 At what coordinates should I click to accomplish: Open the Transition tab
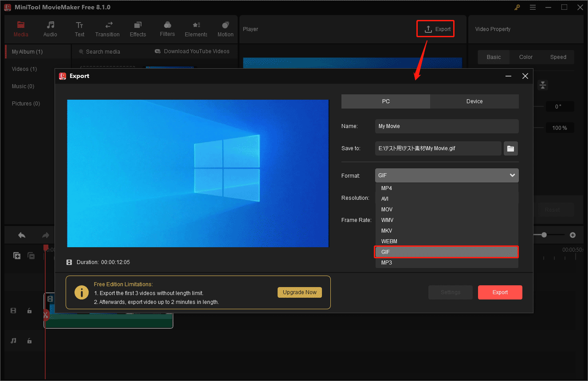tap(107, 29)
